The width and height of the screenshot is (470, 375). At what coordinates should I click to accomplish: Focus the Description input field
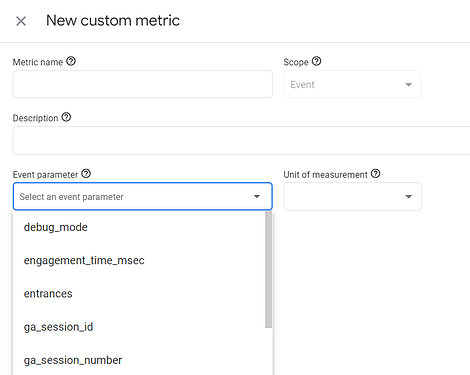click(x=241, y=140)
